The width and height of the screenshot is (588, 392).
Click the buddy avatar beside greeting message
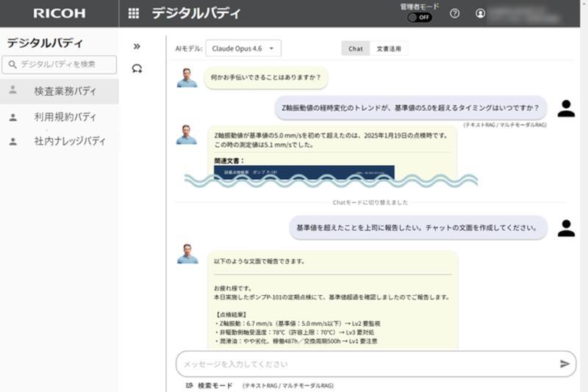[187, 78]
